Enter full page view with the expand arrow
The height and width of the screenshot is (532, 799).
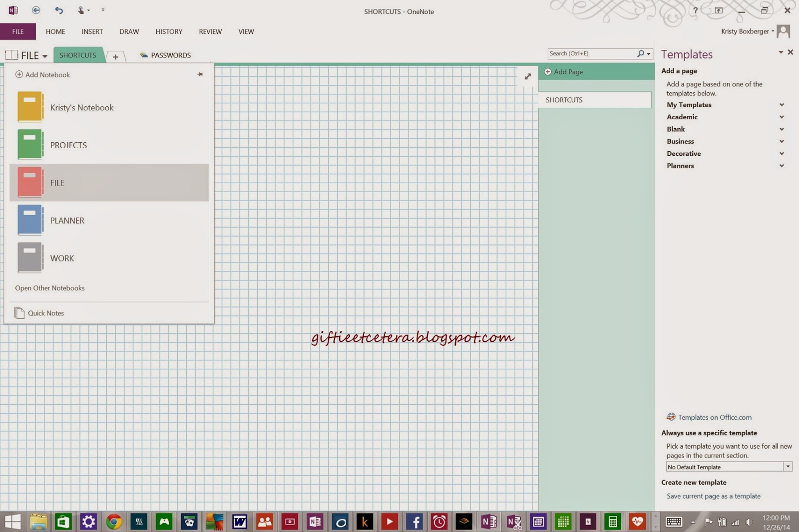[528, 76]
